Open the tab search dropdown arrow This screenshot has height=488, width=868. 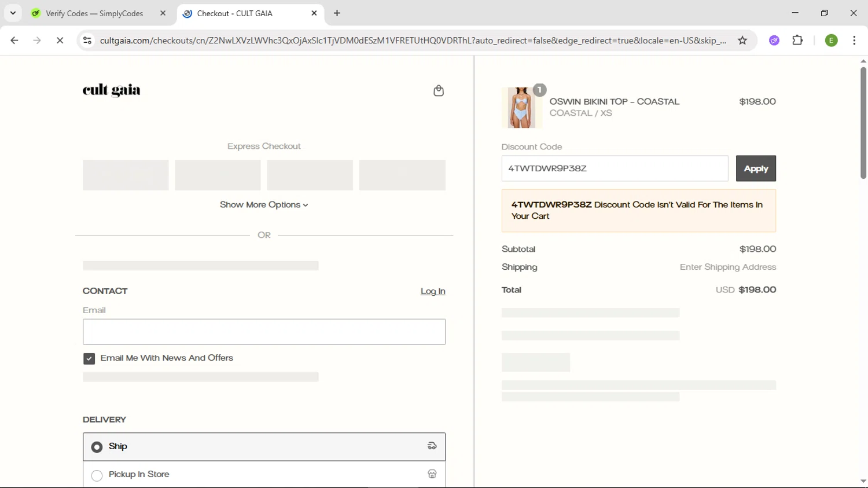point(13,13)
